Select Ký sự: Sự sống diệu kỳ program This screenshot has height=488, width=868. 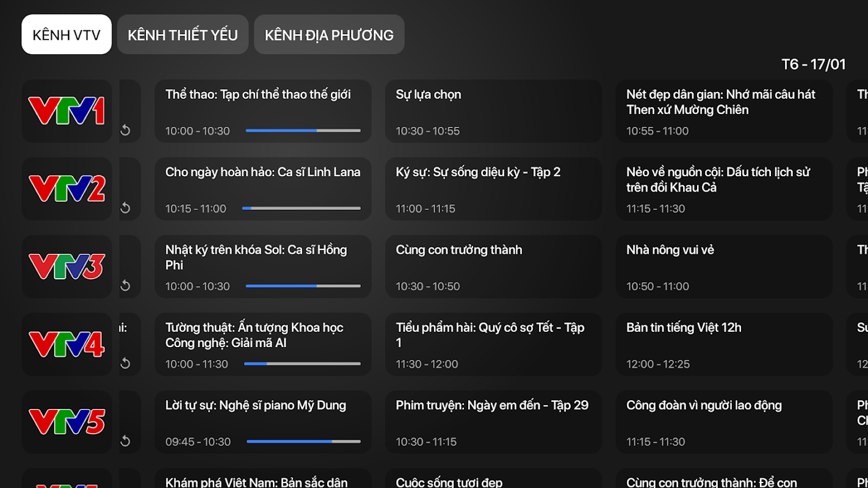pos(493,188)
